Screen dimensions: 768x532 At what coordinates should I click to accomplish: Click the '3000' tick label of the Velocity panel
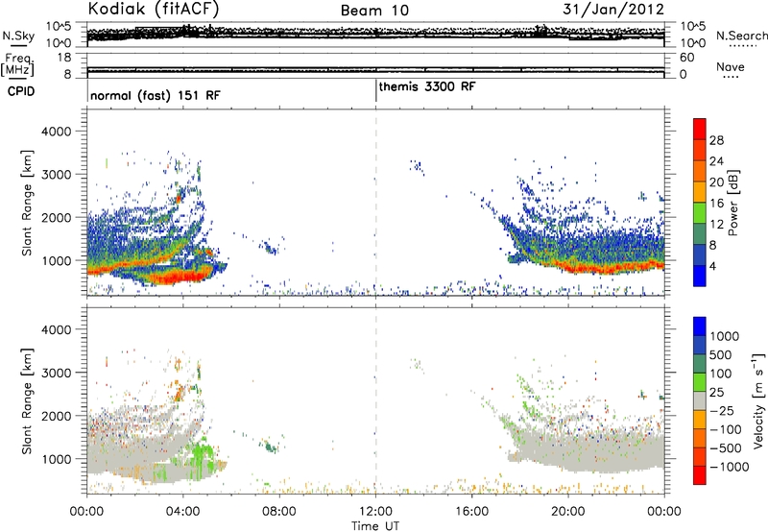56,373
